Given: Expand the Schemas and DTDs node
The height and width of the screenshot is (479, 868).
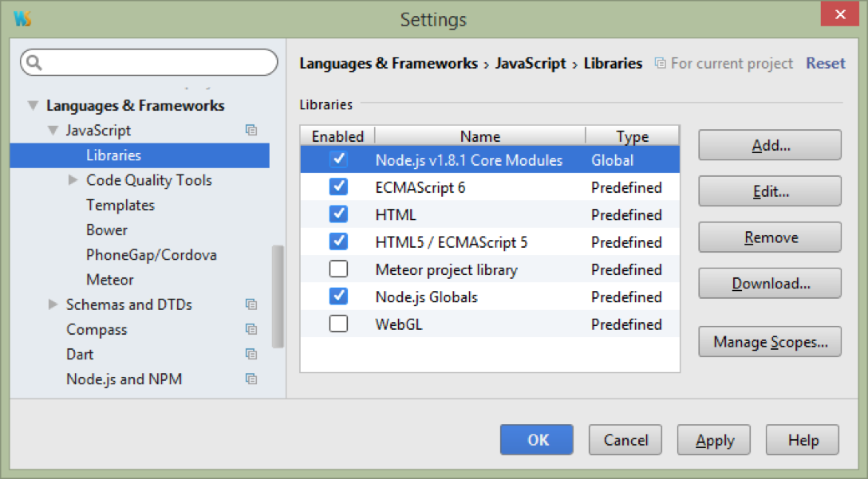Looking at the screenshot, I should [x=53, y=304].
